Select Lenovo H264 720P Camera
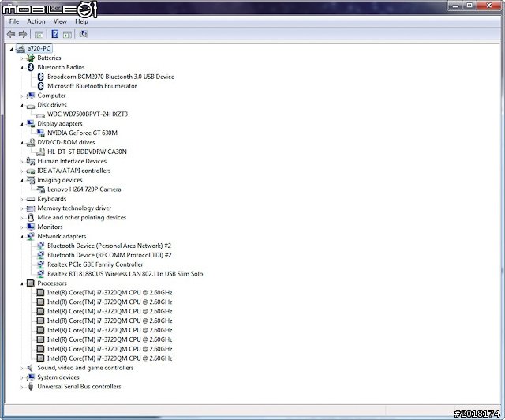This screenshot has width=505, height=420. [x=84, y=189]
